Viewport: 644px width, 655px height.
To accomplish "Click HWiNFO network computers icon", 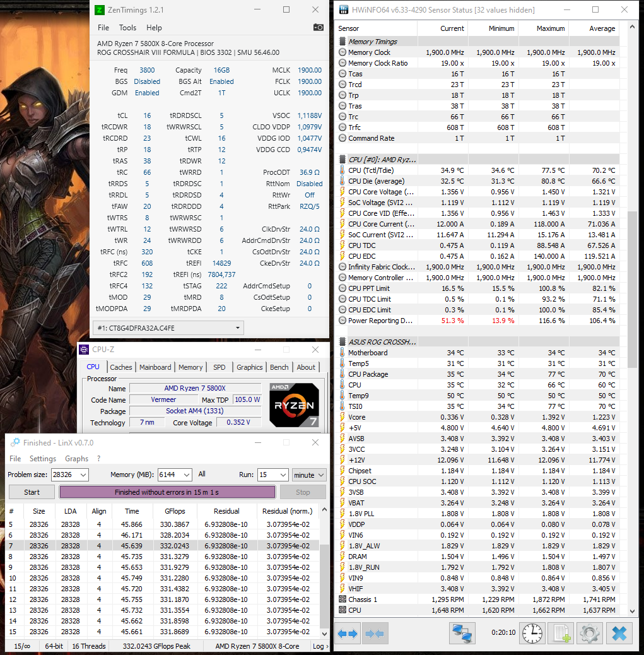I will coord(462,634).
